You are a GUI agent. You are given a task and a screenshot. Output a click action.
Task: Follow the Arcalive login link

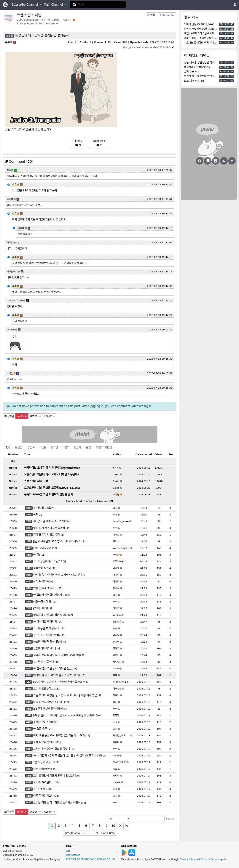[x=141, y=406]
